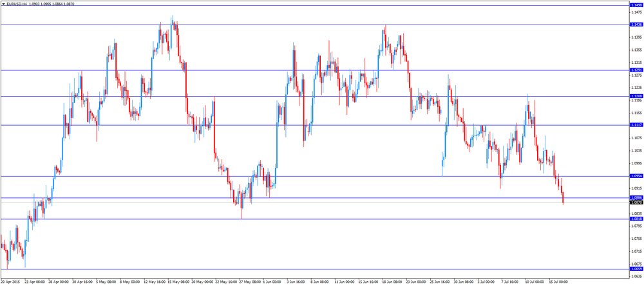Click the 1.0818 level price tag
644x285 pixels.
[636, 219]
